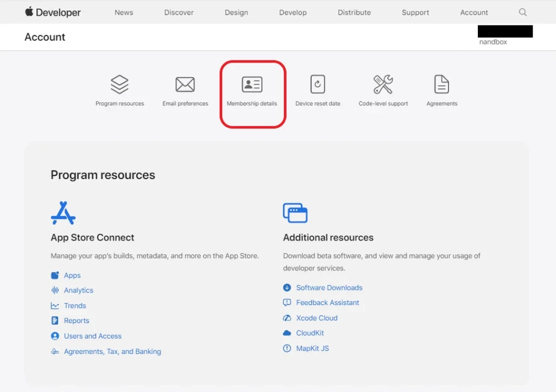
Task: Open Software Downloads
Action: (x=328, y=287)
